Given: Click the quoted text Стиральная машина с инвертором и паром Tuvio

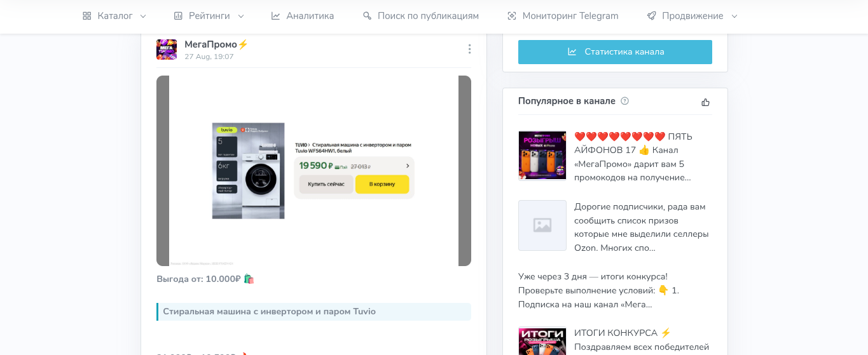Looking at the screenshot, I should coord(269,312).
